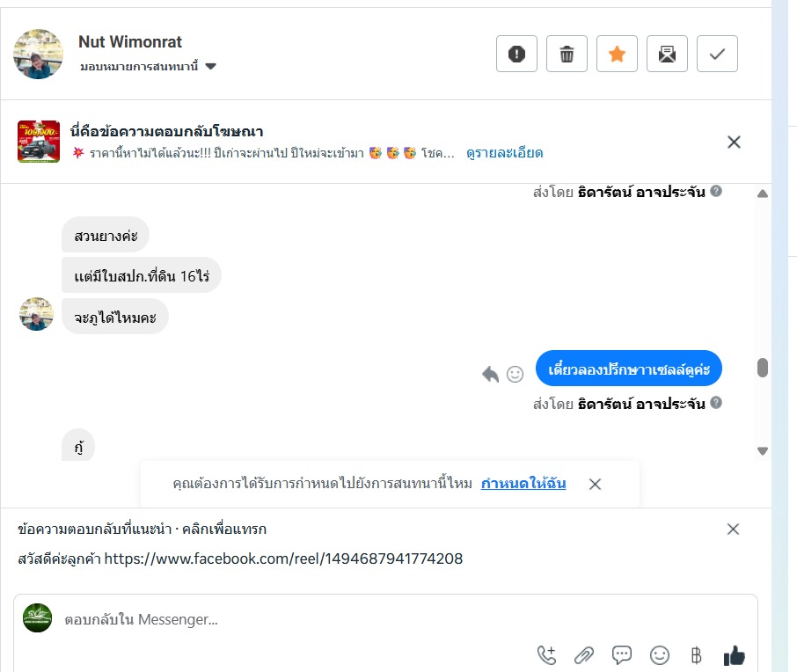Click กำหนดให้ฉัน assign-to-me link
The image size is (797, 672).
pyautogui.click(x=523, y=484)
